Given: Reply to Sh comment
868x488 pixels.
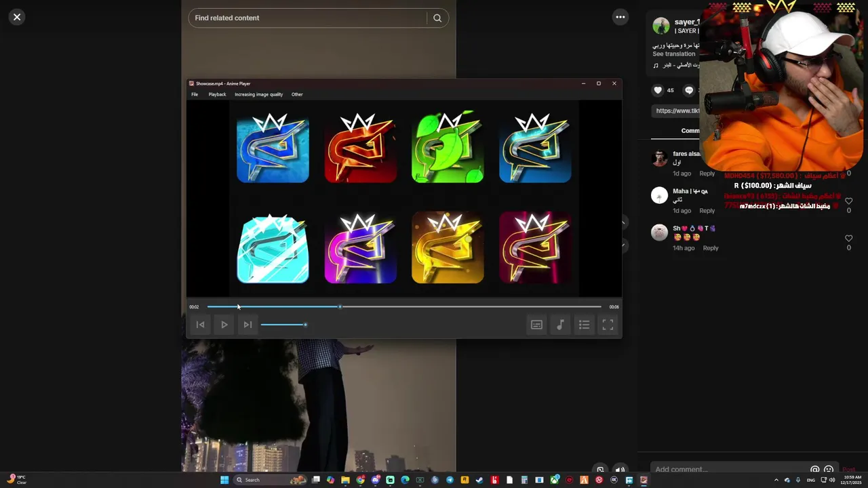Looking at the screenshot, I should [710, 248].
